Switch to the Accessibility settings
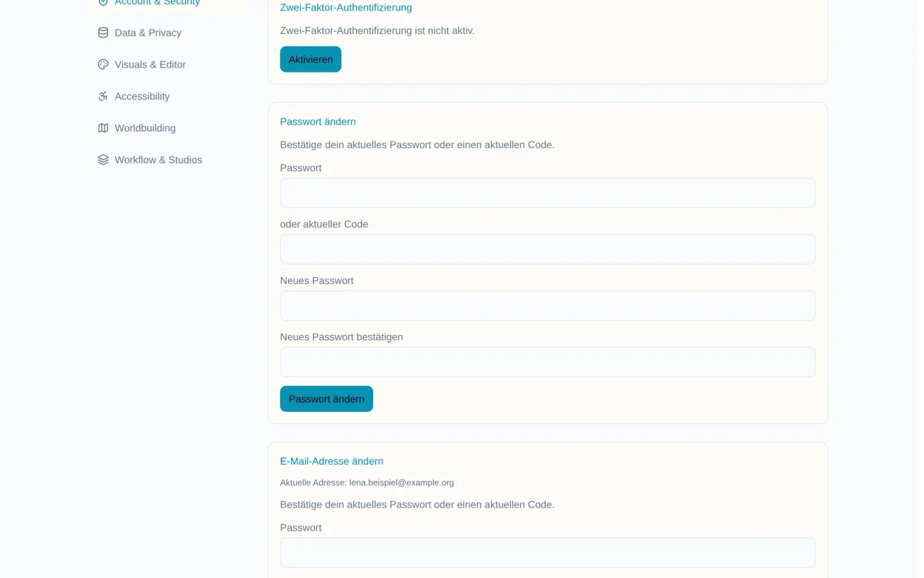 pyautogui.click(x=169, y=96)
